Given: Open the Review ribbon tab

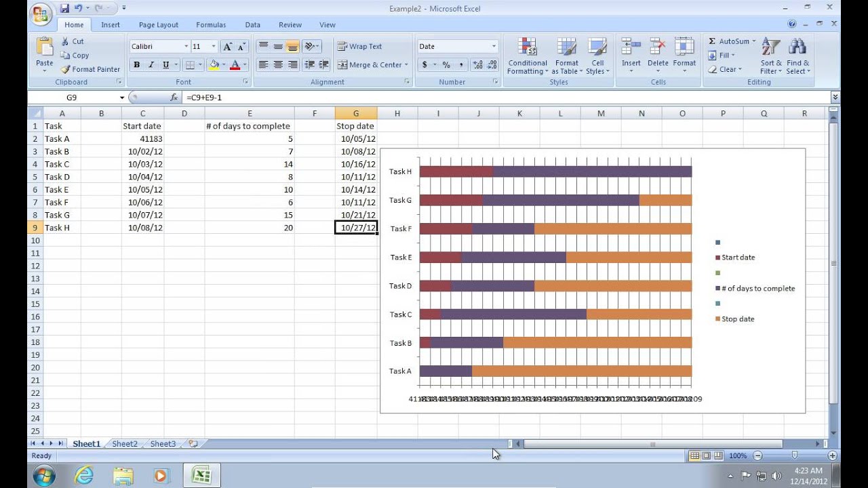Looking at the screenshot, I should [290, 25].
